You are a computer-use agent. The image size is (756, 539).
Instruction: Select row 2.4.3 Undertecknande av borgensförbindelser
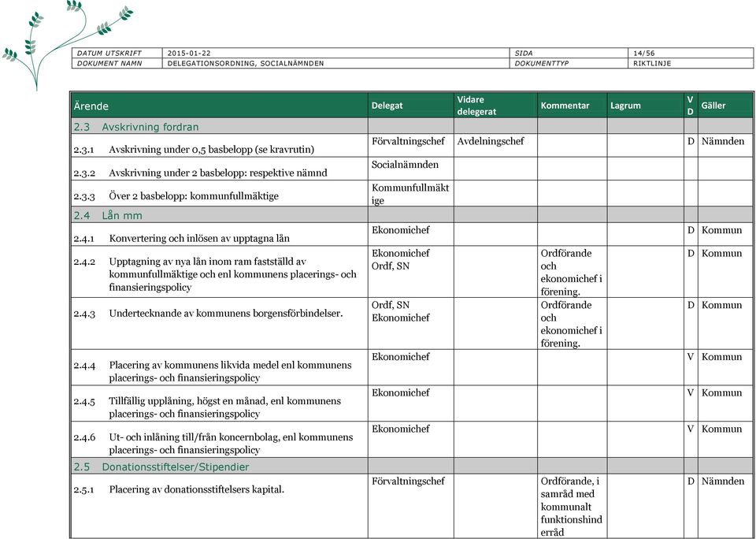(x=411, y=323)
